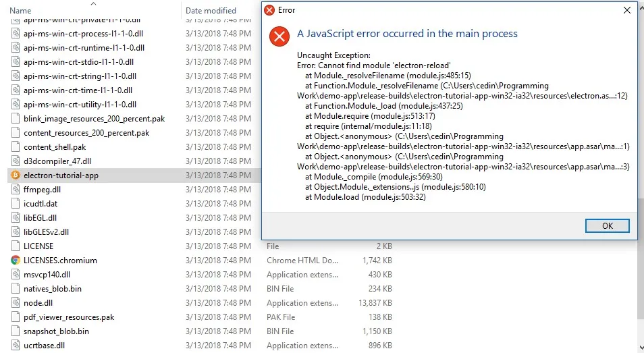This screenshot has height=353, width=644.
Task: Select file name LICENSE
Action: point(38,246)
